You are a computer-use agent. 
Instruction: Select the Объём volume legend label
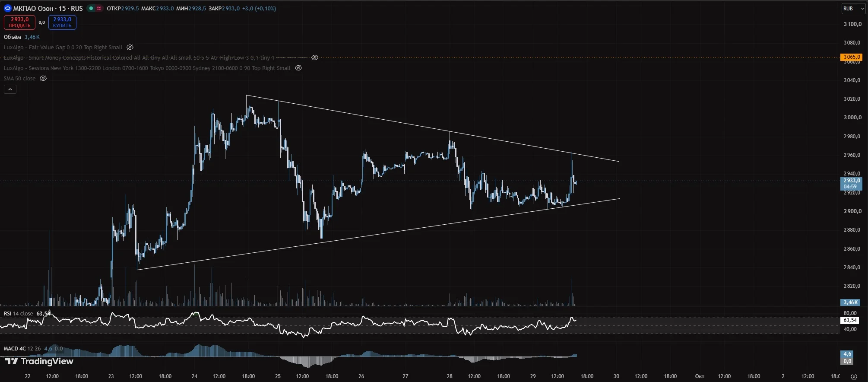coord(13,37)
